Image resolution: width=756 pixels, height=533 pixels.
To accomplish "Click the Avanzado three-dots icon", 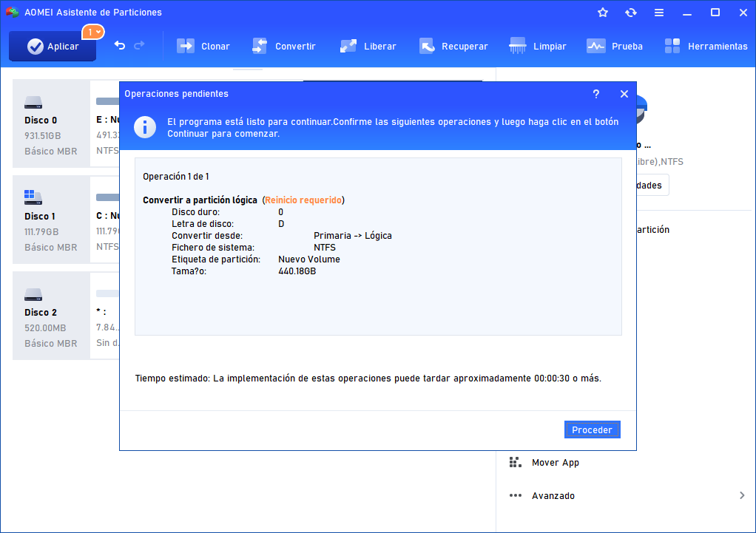I will (x=516, y=495).
